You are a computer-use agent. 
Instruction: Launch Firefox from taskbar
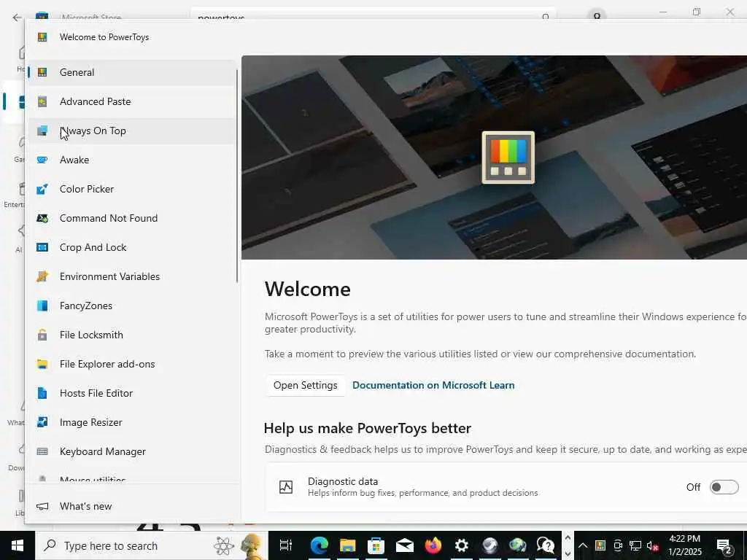pos(433,545)
